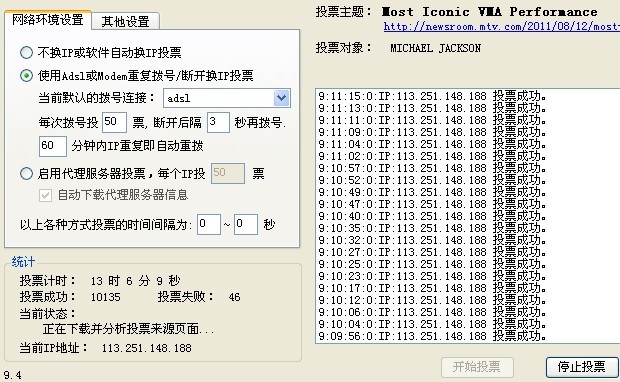Expand the adsl dial connection dropdown
The width and height of the screenshot is (620, 382).
[x=281, y=98]
